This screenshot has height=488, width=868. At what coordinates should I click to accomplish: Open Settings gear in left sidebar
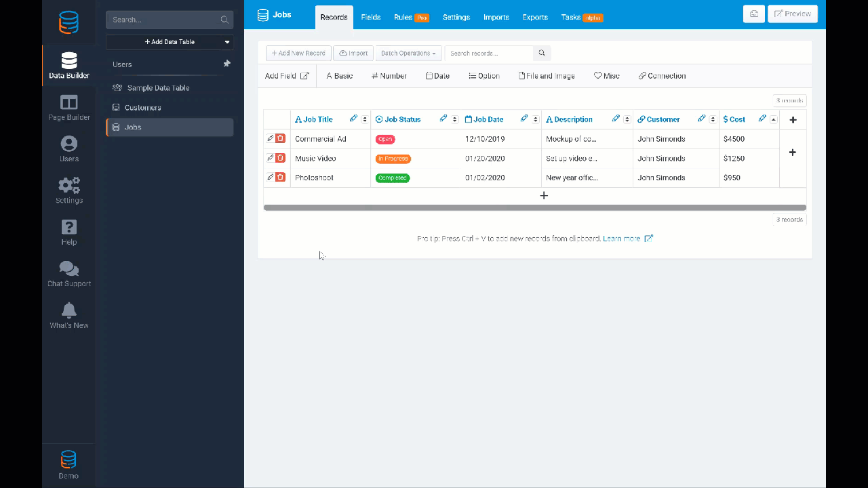click(68, 190)
